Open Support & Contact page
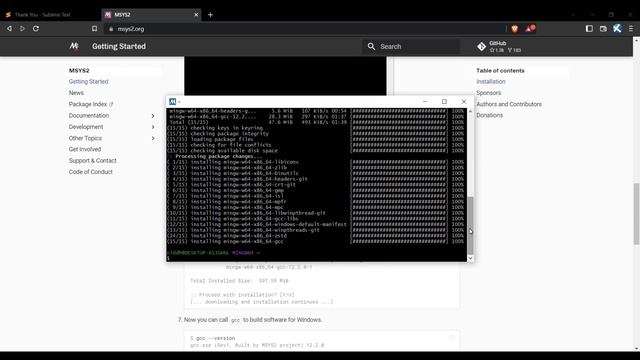The width and height of the screenshot is (640, 360). [x=93, y=161]
